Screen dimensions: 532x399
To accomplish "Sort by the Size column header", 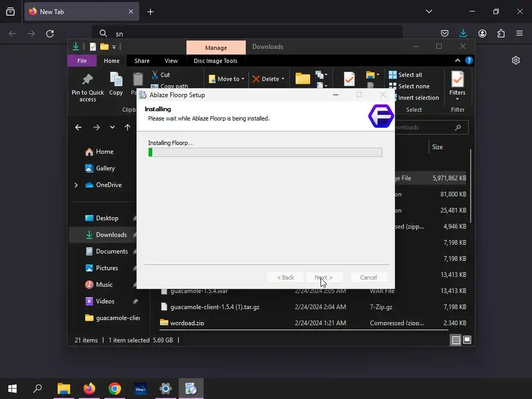I will point(437,147).
